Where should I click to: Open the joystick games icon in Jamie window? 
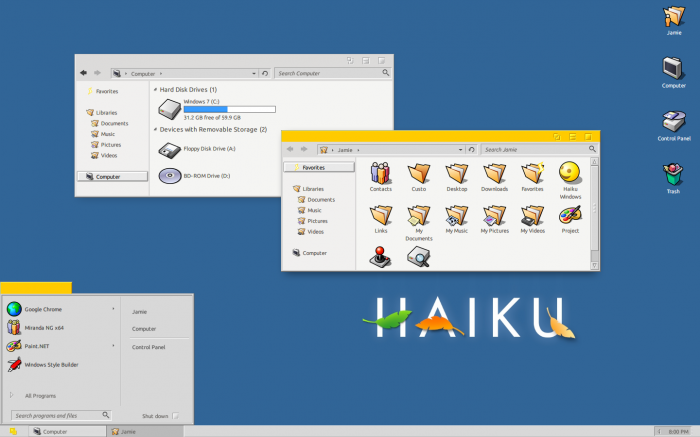point(380,257)
